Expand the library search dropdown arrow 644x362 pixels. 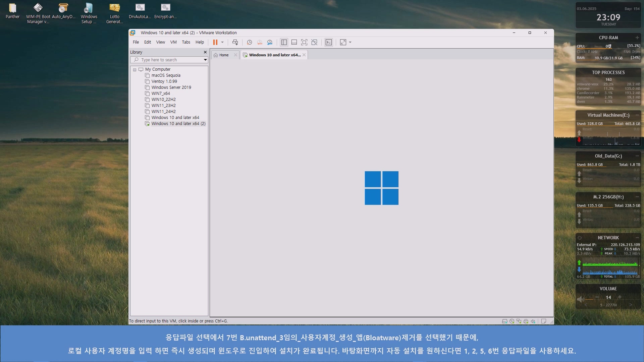pyautogui.click(x=205, y=60)
